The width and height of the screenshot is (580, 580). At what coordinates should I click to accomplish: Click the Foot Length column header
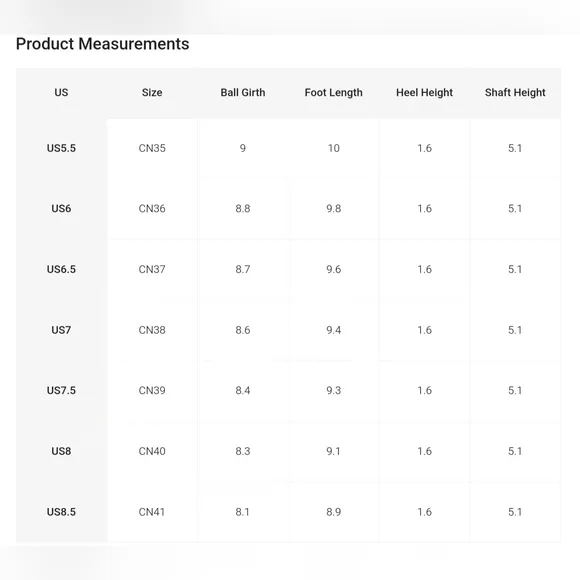(333, 92)
